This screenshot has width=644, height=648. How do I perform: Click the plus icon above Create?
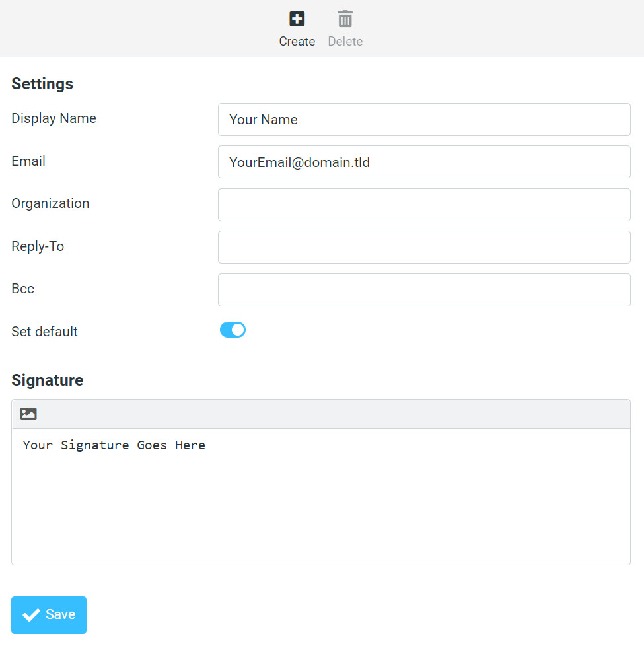[297, 19]
